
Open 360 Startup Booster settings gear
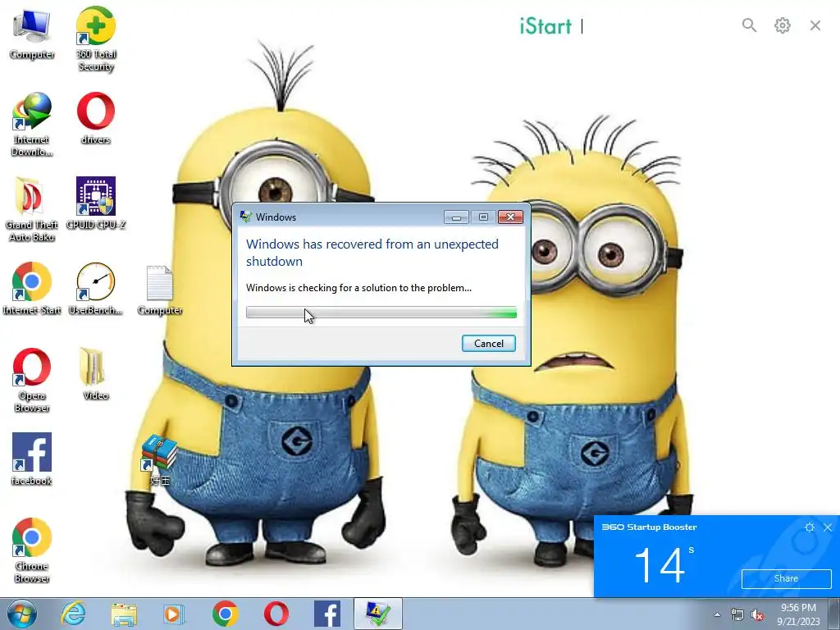click(810, 527)
